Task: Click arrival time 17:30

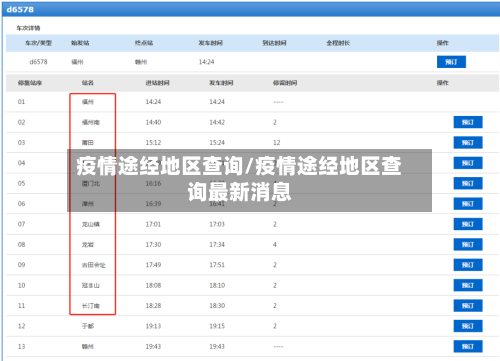Action: tap(153, 245)
